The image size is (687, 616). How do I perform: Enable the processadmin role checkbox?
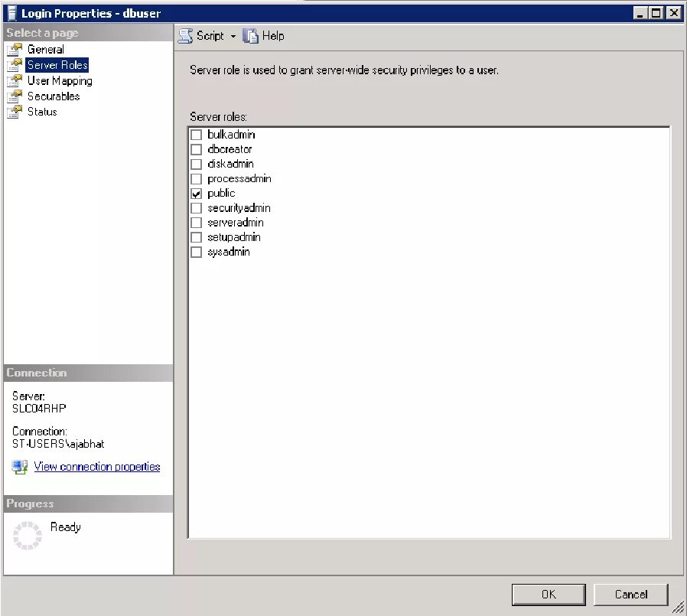click(x=197, y=179)
